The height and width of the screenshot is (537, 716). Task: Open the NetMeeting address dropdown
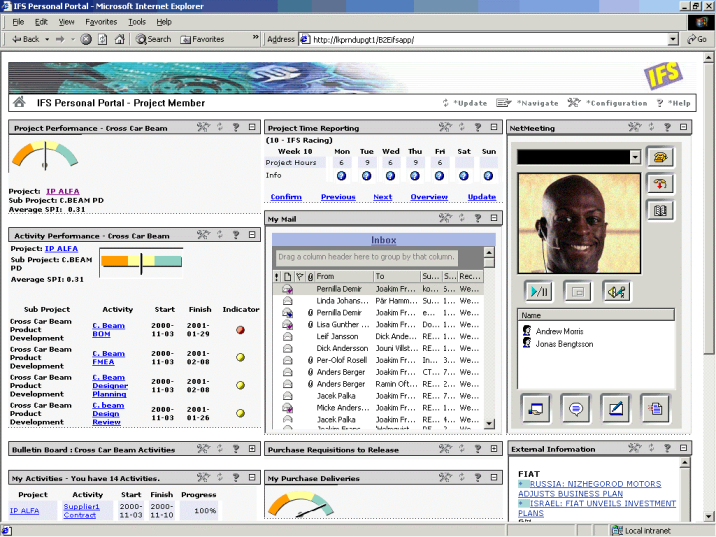(635, 157)
